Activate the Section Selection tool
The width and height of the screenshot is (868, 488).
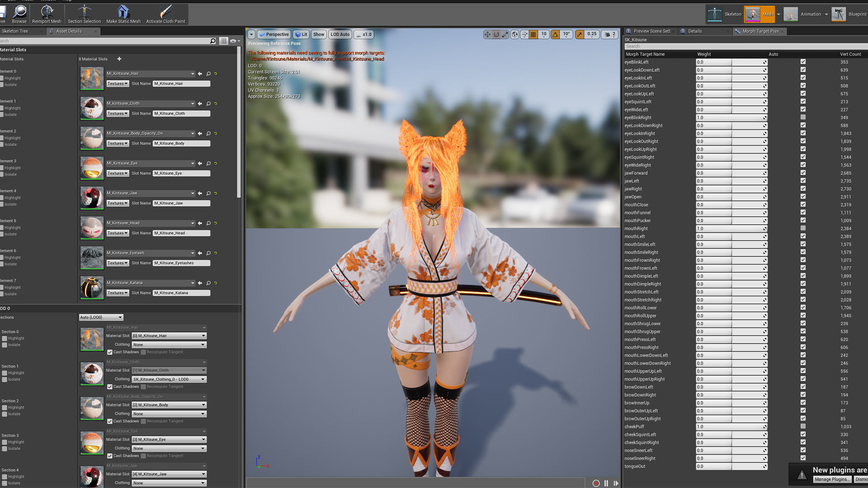click(x=84, y=14)
